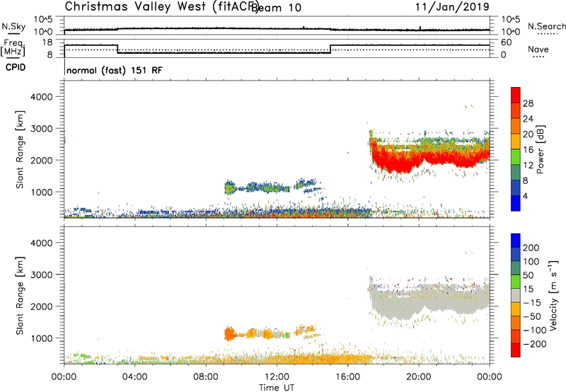The image size is (566, 392).
Task: Click the '18' tick on the Freq. axis
Action: pos(47,42)
